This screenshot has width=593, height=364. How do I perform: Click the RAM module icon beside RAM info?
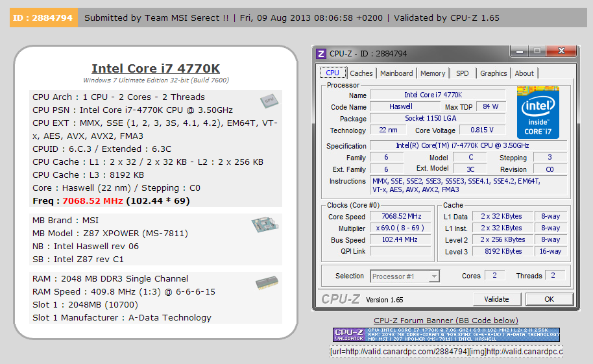tap(267, 283)
